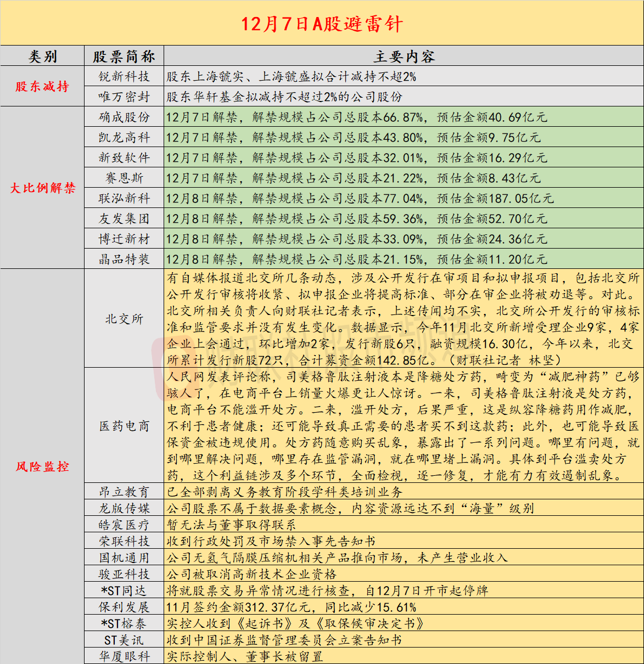Select stock name ST美讯
This screenshot has width=644, height=664.
(x=124, y=640)
